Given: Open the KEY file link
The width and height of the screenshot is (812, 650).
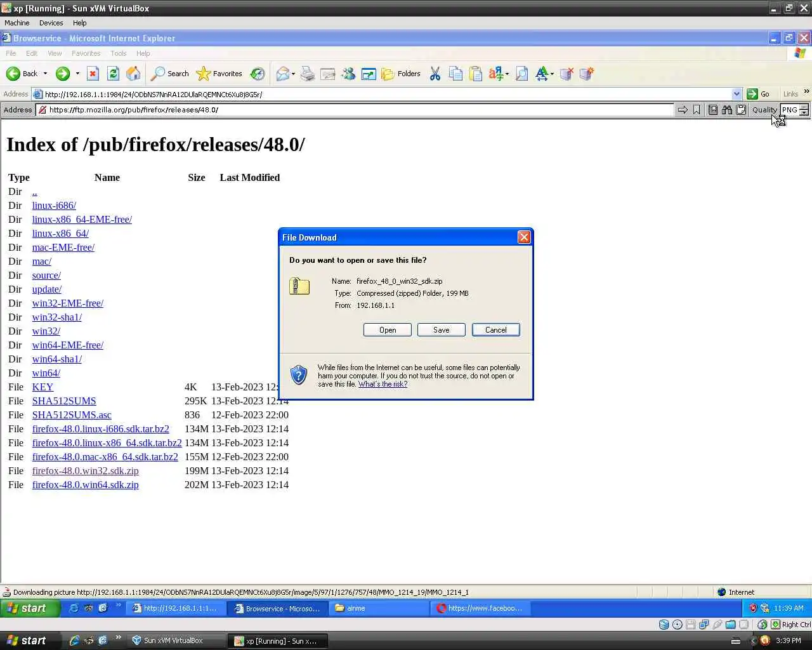Looking at the screenshot, I should click(x=43, y=387).
